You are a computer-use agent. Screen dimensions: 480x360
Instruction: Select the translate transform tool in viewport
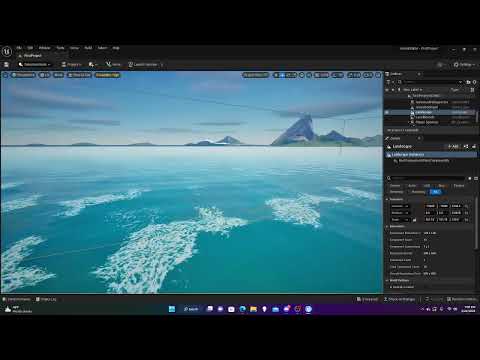[x=283, y=75]
